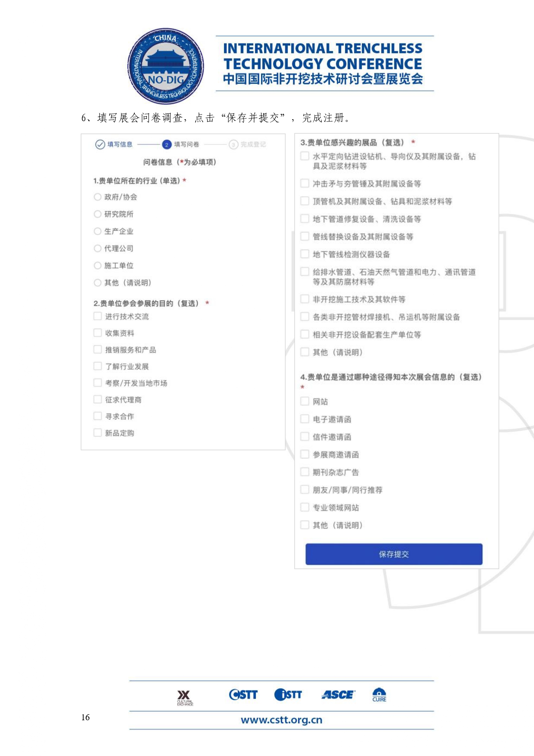Enable the 地下管线检测仪器设备 checkbox
The image size is (534, 756).
pos(304,254)
